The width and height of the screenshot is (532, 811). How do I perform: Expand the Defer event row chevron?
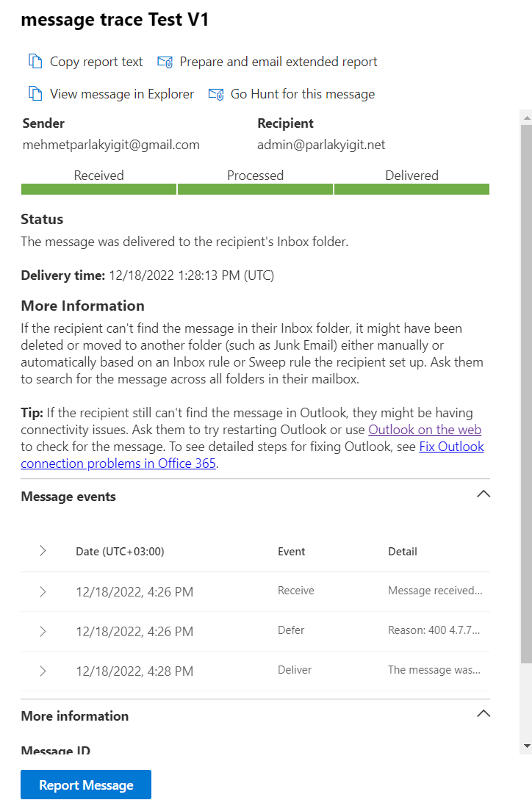click(43, 631)
